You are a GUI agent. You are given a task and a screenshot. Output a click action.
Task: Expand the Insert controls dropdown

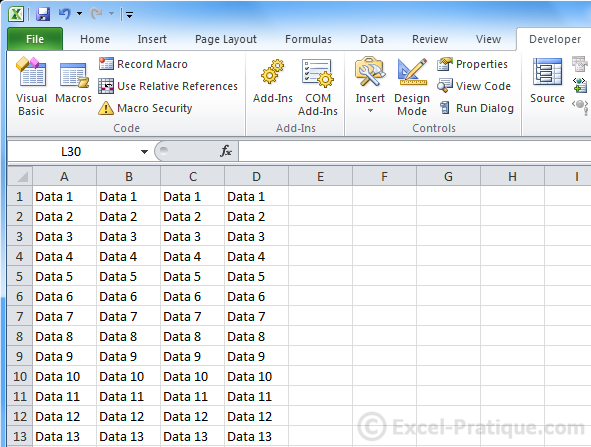[370, 110]
